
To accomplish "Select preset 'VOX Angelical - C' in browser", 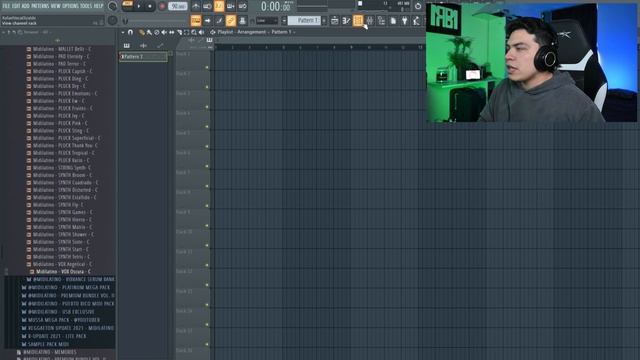I will (x=62, y=264).
